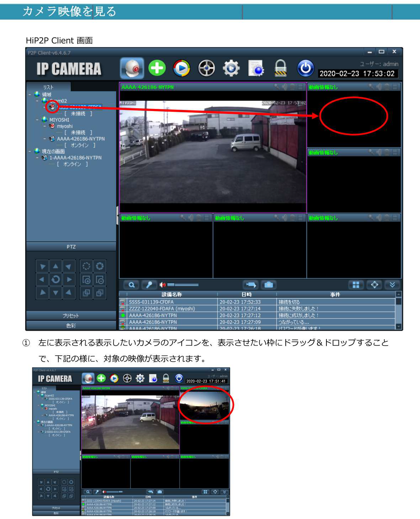Screen dimensions: 420x519
Task: Click PTZ up arrow in the larger window
Action: pos(55,266)
